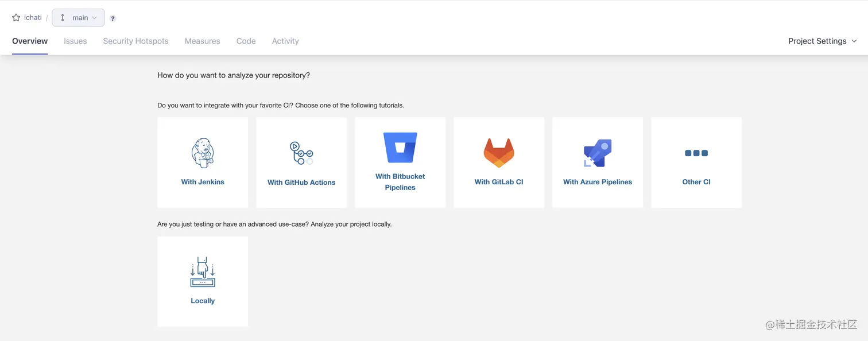View the Activity tab
Screen dimensions: 868x341
click(285, 41)
